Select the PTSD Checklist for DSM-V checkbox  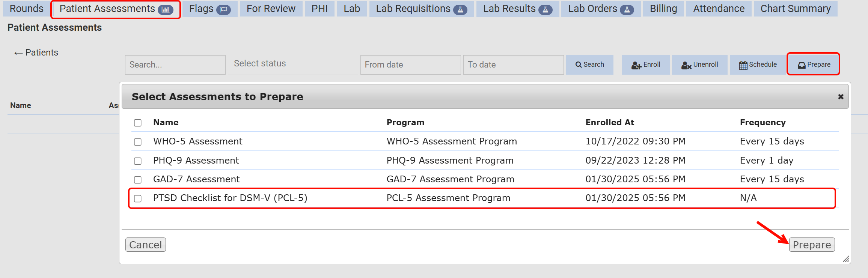[137, 198]
